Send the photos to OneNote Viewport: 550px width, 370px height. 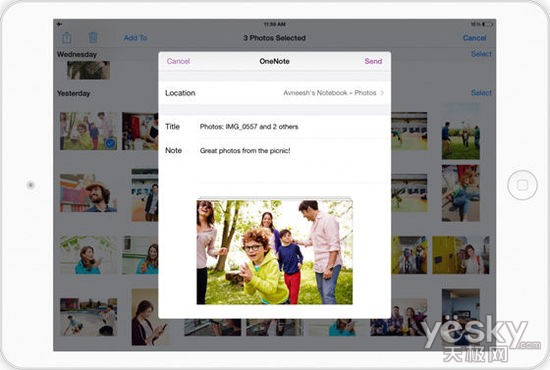(373, 61)
